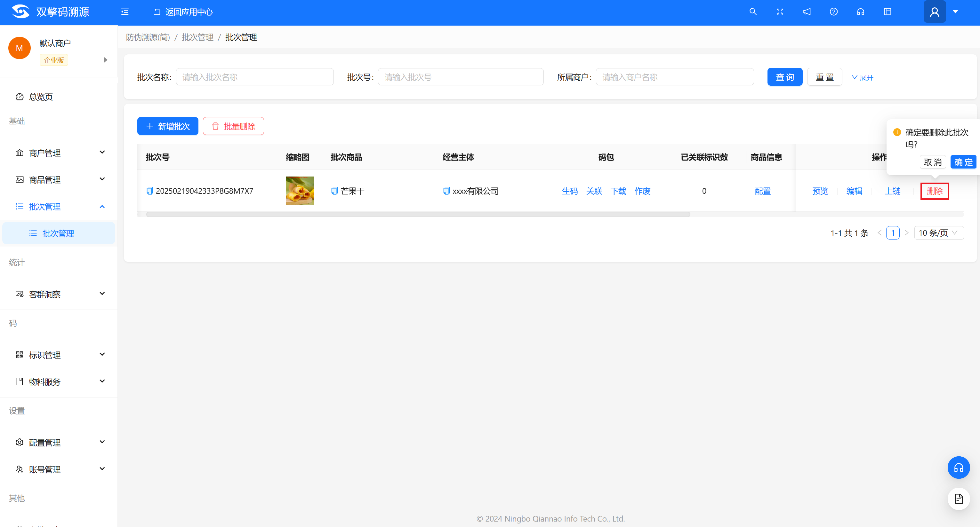Image resolution: width=980 pixels, height=527 pixels.
Task: Click the header headset support icon
Action: click(861, 12)
